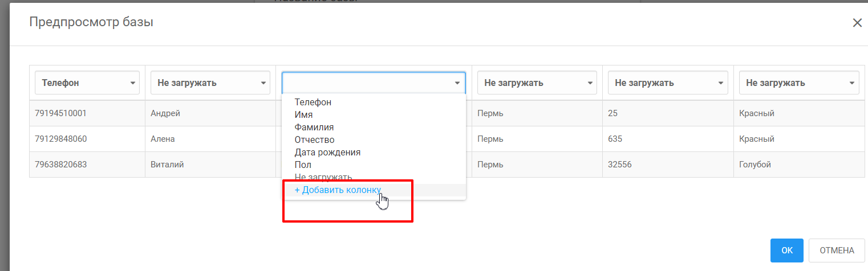868x271 pixels.
Task: Click the name Виталий
Action: click(x=168, y=165)
